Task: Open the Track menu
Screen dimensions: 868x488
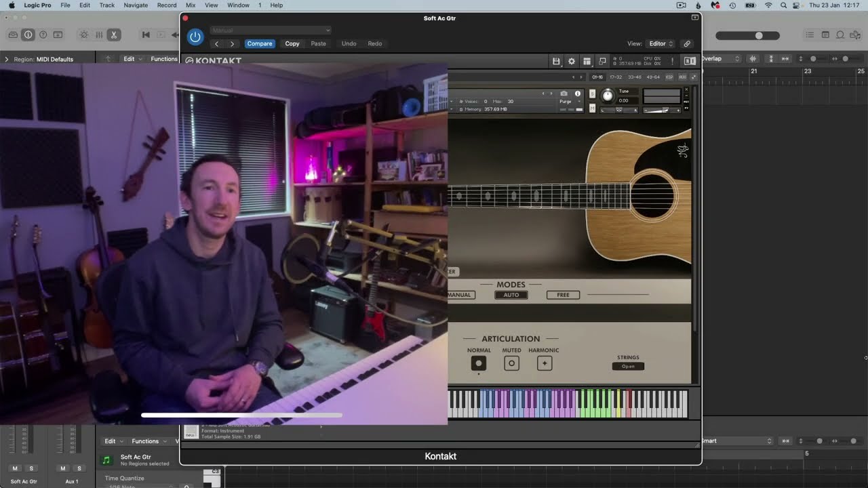Action: [107, 5]
